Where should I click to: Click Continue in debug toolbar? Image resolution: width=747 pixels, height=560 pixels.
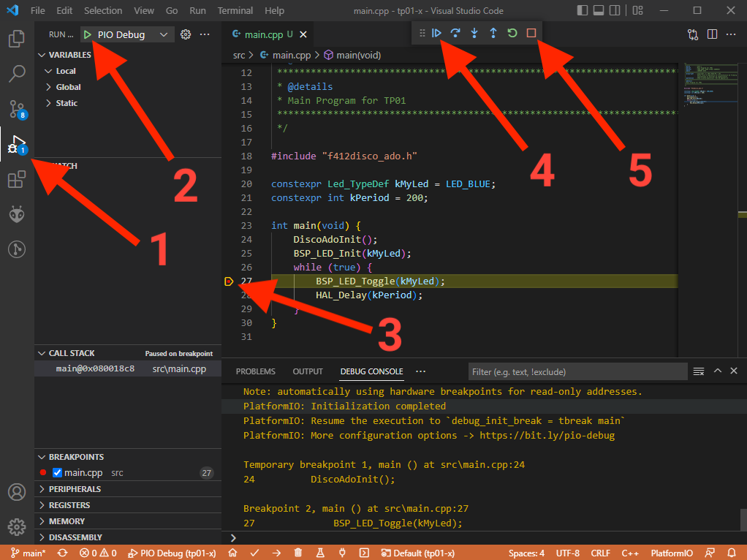click(436, 33)
